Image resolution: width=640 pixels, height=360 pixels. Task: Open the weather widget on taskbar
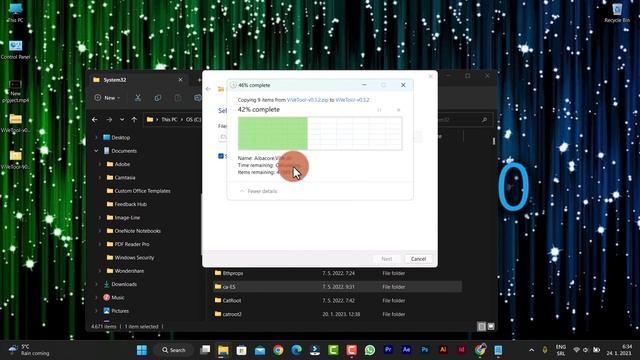pos(29,350)
